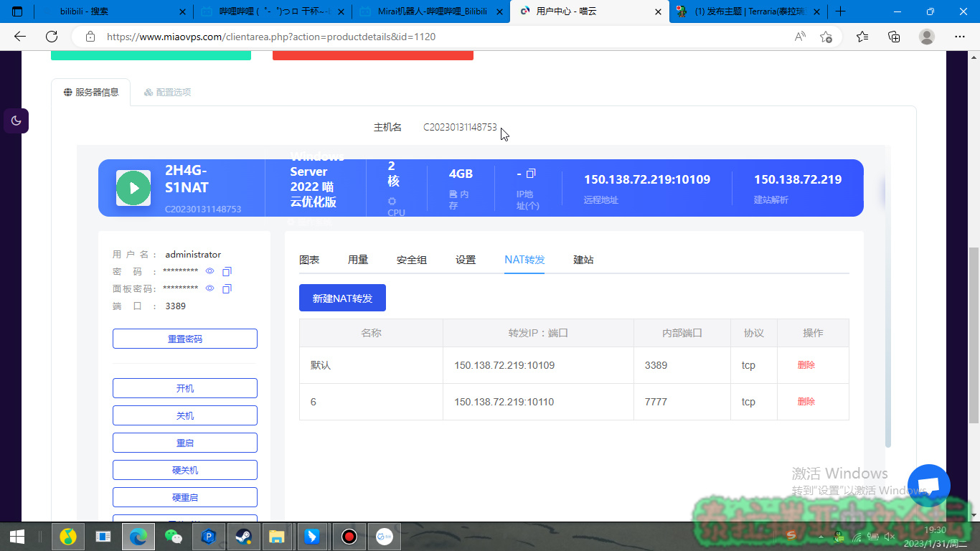Image resolution: width=980 pixels, height=551 pixels.
Task: Open File Explorer from the taskbar
Action: point(277,537)
